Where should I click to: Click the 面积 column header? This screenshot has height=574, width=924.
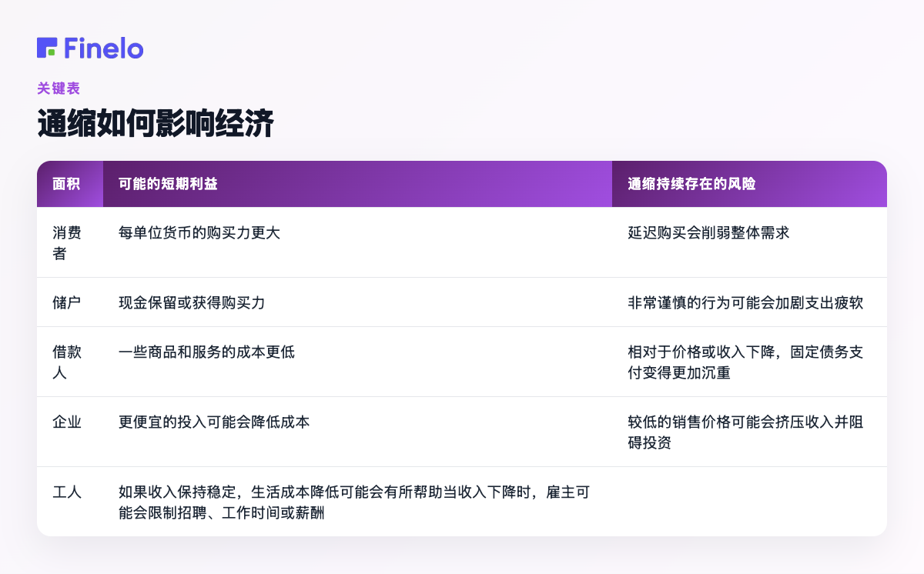point(70,184)
